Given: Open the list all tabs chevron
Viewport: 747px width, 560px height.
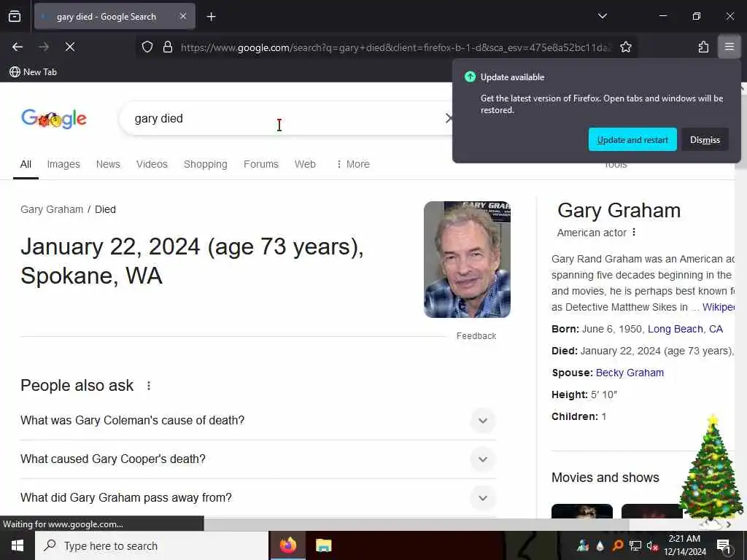Looking at the screenshot, I should coord(602,16).
